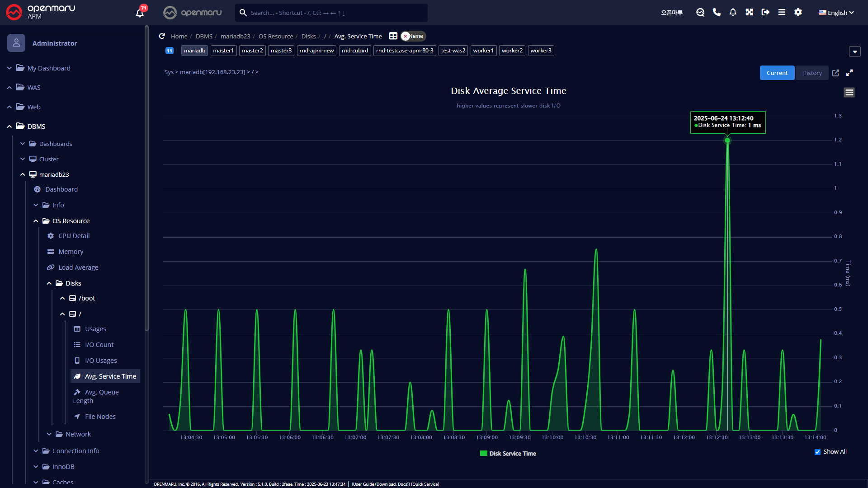
Task: Click the grid view icon beside the breadcrumb
Action: coord(393,36)
